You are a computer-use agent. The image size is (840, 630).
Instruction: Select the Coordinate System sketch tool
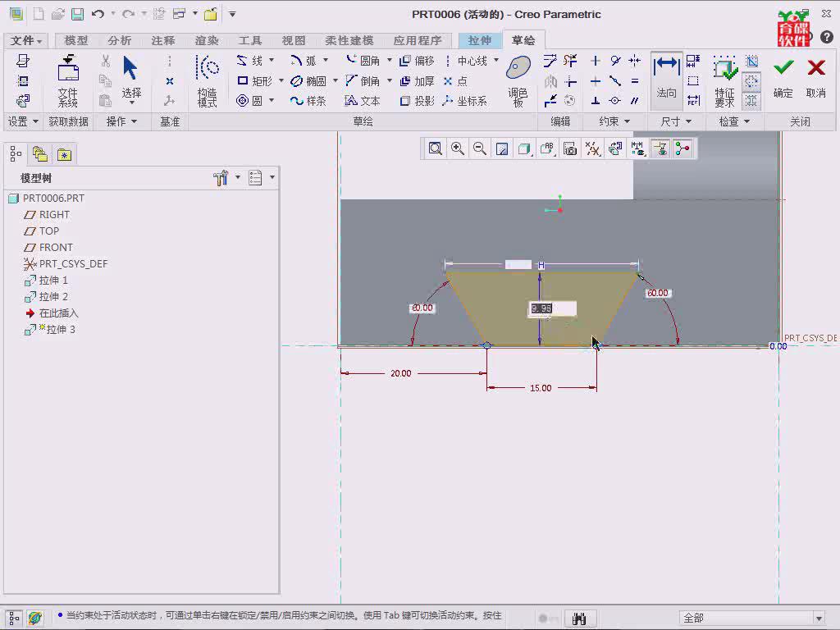pos(465,101)
